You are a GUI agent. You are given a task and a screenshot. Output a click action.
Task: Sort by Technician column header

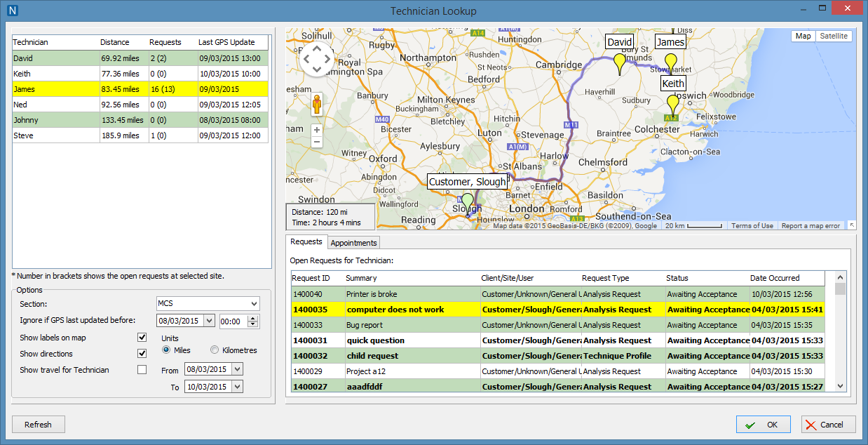pos(55,42)
